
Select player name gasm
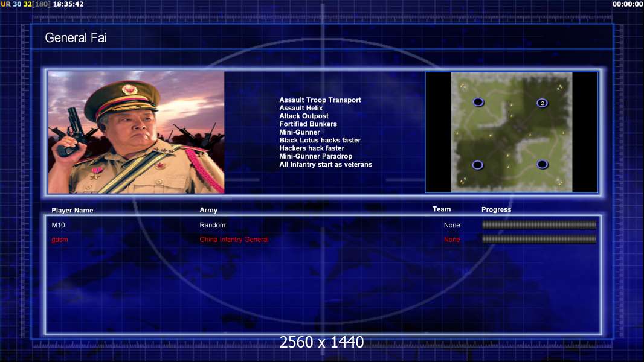60,240
